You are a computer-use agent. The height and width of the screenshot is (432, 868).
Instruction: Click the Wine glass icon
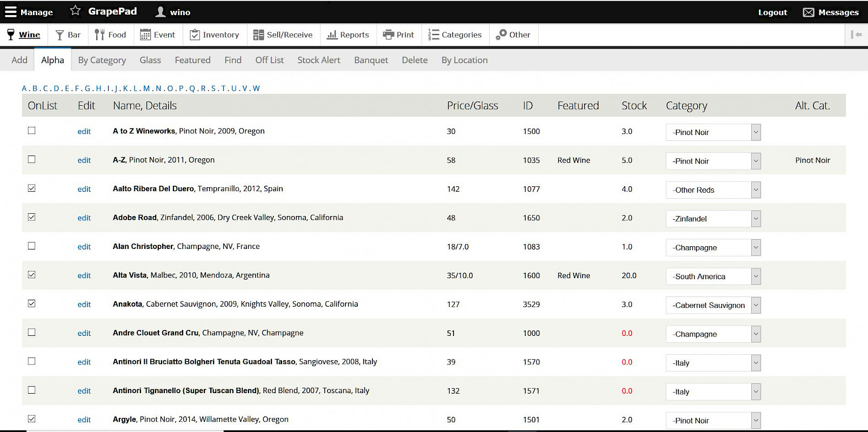coord(11,35)
